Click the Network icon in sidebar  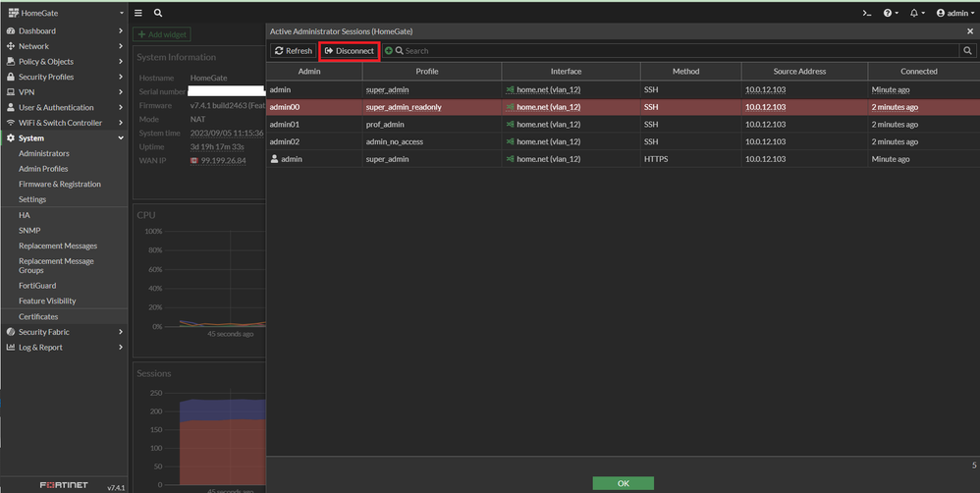[x=11, y=46]
